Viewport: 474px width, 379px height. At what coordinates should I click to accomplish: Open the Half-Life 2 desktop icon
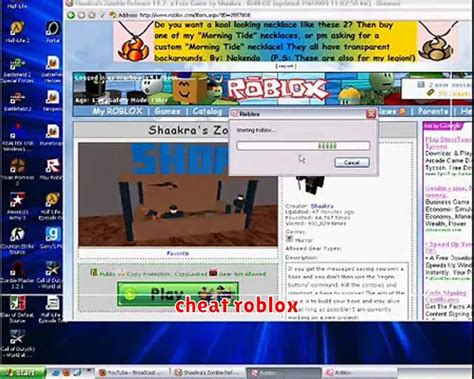pos(17,32)
